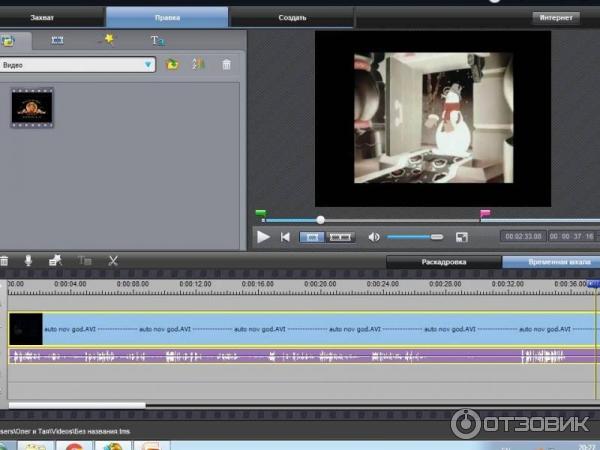The height and width of the screenshot is (450, 600).
Task: Jump to the start of the clip
Action: pos(286,237)
